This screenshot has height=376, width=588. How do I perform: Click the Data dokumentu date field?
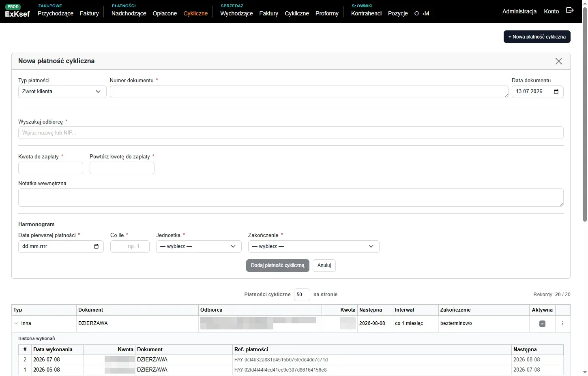538,92
